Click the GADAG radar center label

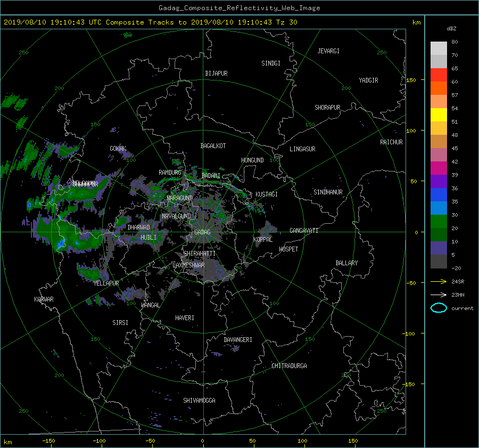(x=202, y=232)
